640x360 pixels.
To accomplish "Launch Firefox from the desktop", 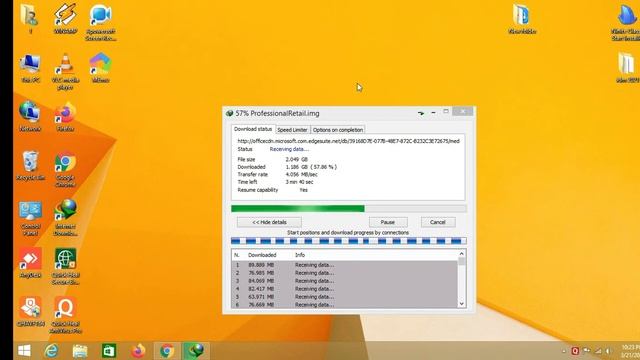I will 65,116.
